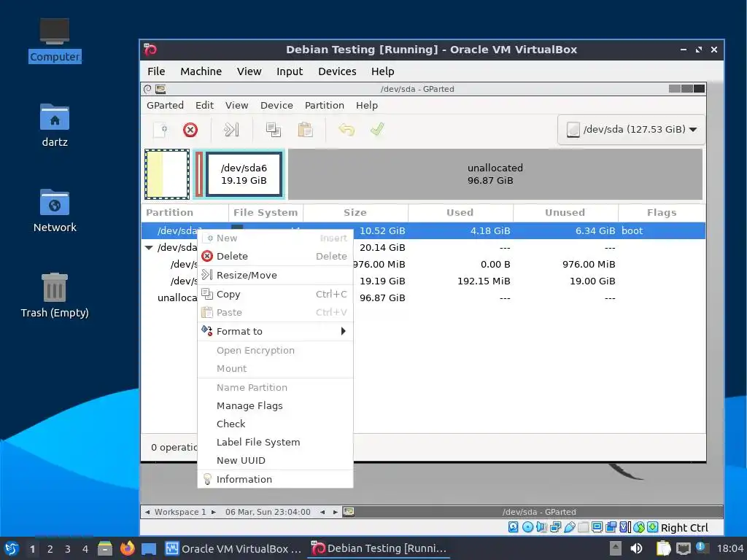Click the VirtualBox hard disk activity status icon

click(x=513, y=527)
